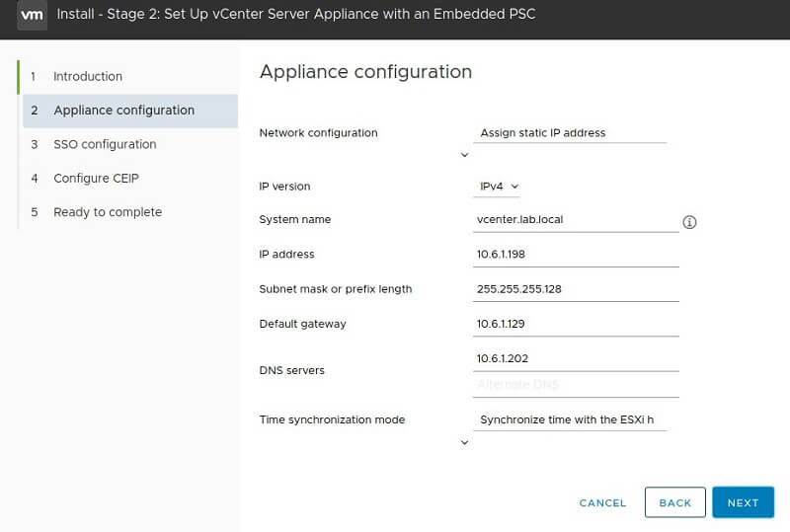The image size is (790, 532).
Task: Open the SSO configuration step
Action: tap(105, 144)
